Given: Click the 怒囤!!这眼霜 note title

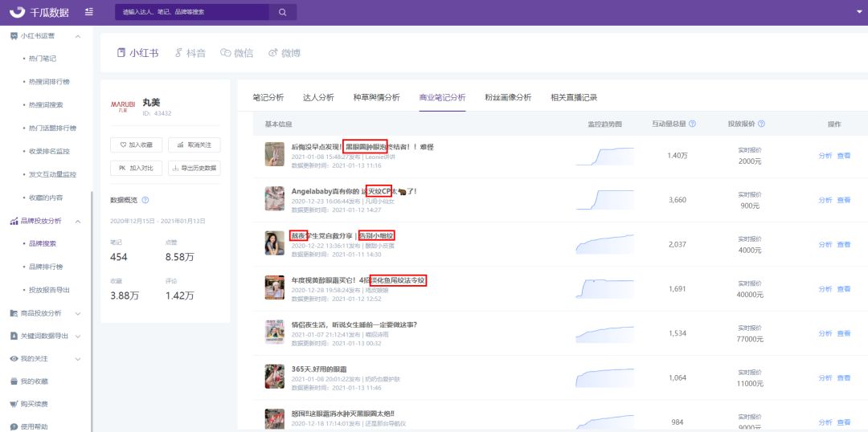Looking at the screenshot, I should 342,414.
